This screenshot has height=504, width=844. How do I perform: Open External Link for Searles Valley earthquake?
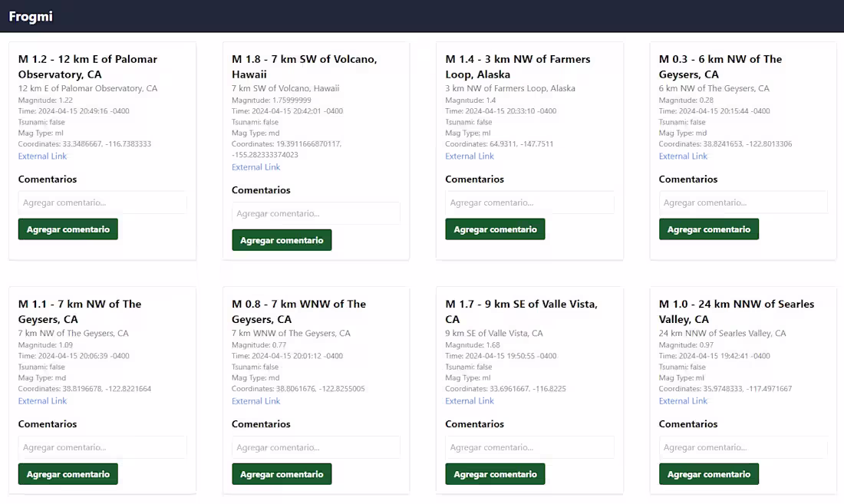click(683, 400)
